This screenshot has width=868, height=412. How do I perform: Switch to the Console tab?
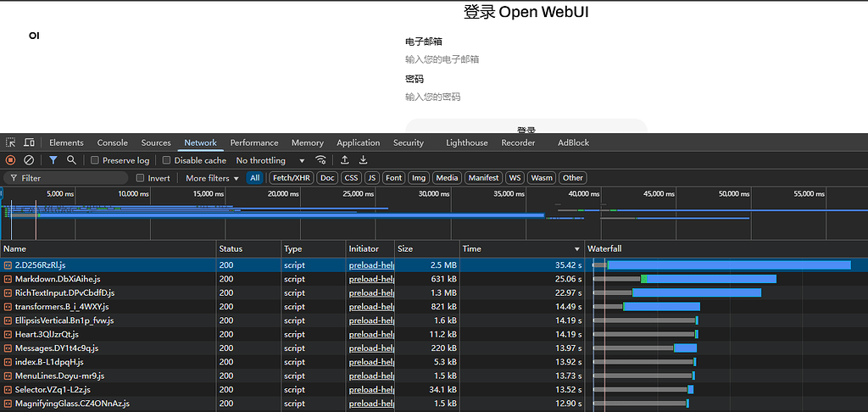(113, 142)
